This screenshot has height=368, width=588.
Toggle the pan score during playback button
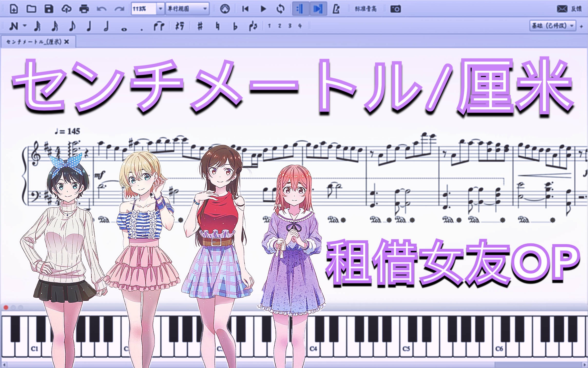318,9
